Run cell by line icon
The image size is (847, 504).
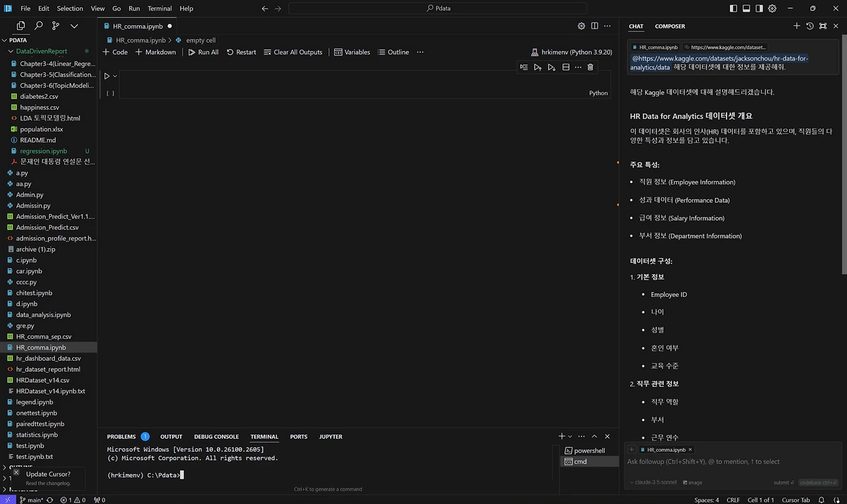[x=524, y=67]
